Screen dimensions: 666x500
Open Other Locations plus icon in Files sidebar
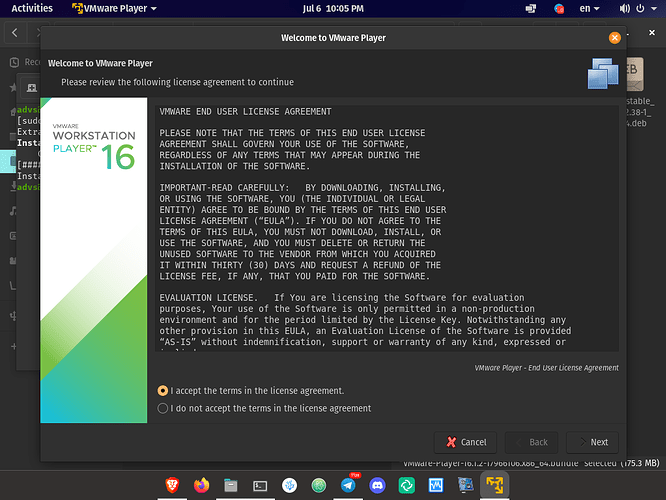[x=13, y=346]
